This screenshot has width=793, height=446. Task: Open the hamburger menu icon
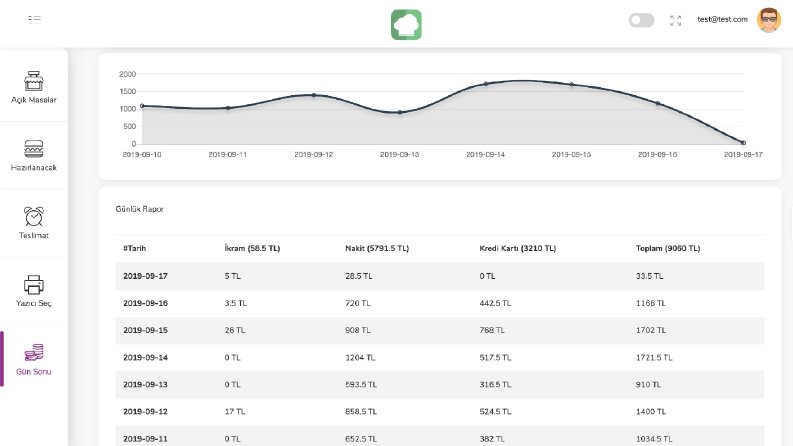coord(34,20)
